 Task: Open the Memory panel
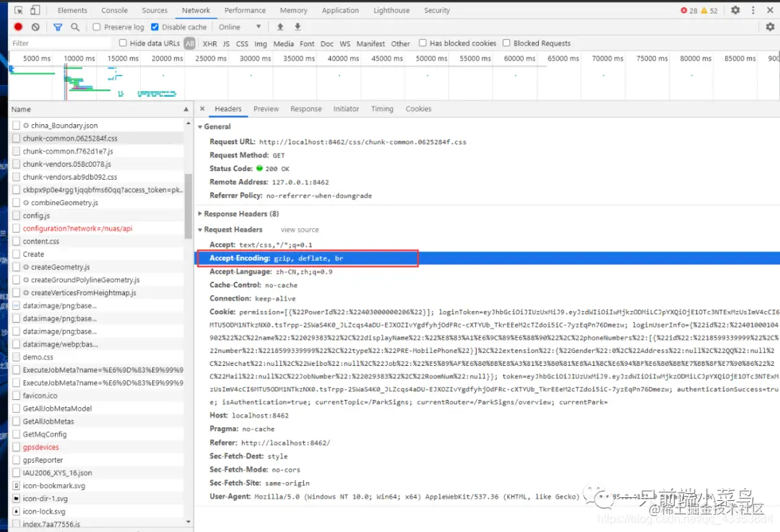coord(293,10)
